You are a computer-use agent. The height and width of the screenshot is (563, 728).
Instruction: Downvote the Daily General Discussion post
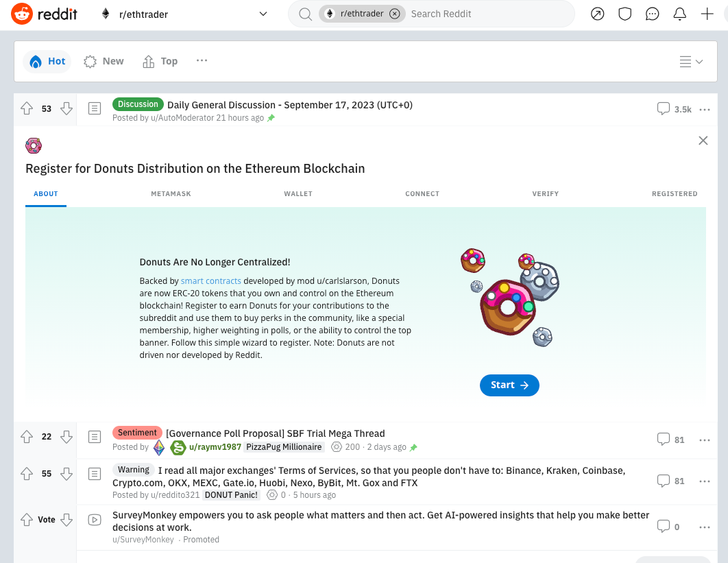66,109
